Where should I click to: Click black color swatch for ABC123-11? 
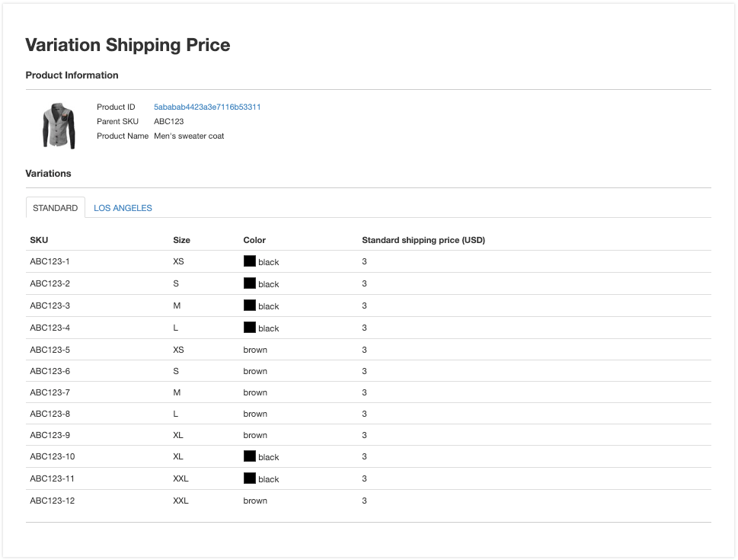[x=249, y=478]
